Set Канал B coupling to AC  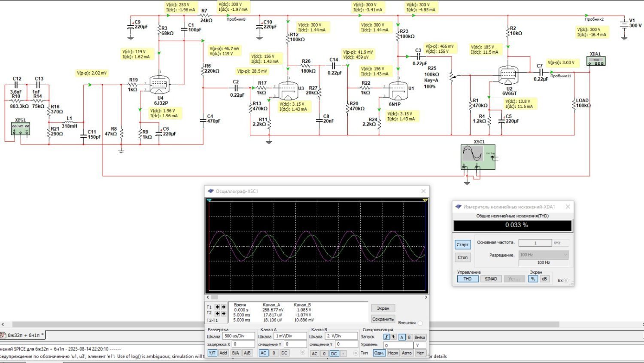click(x=315, y=354)
